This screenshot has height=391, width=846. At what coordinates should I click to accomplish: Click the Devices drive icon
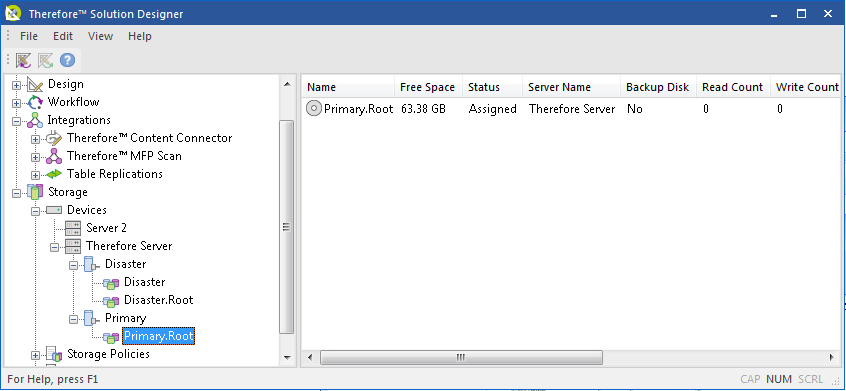pos(54,210)
